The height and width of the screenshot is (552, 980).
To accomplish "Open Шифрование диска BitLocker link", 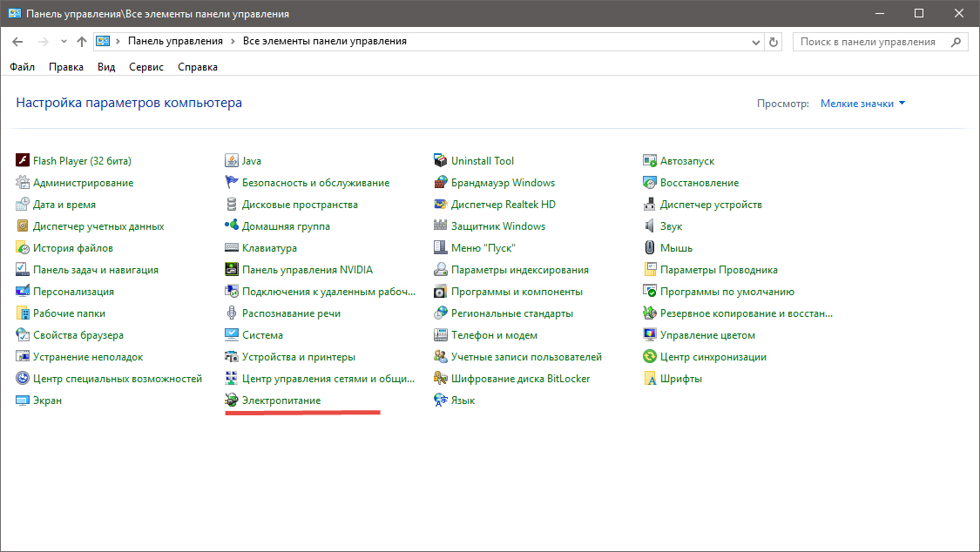I will (x=521, y=379).
